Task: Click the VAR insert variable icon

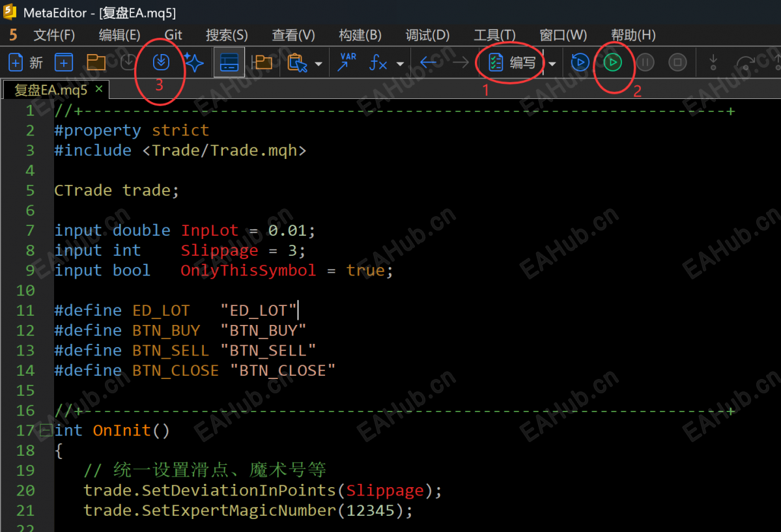Action: tap(347, 63)
